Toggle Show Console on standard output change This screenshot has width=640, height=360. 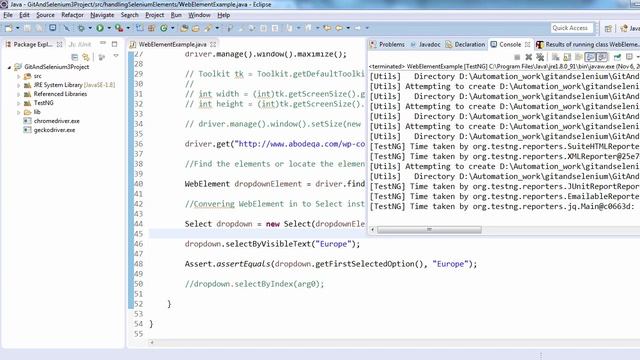[x=590, y=57]
